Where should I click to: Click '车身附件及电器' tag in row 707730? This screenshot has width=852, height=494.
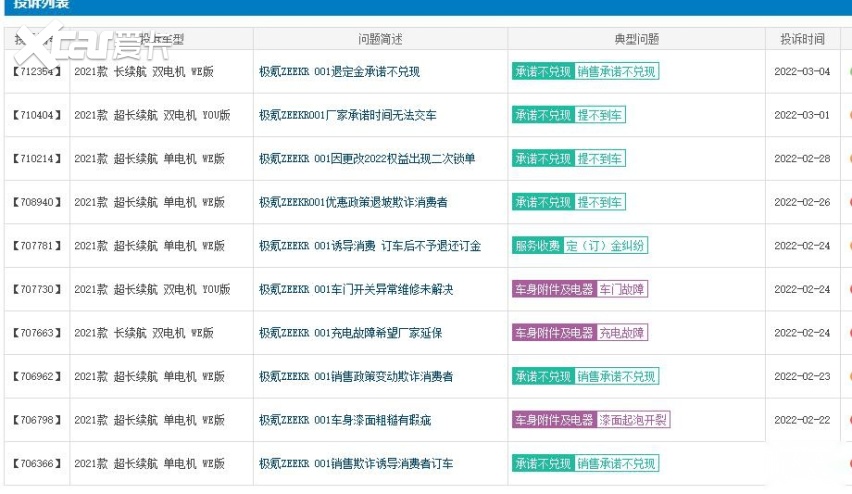click(x=554, y=289)
